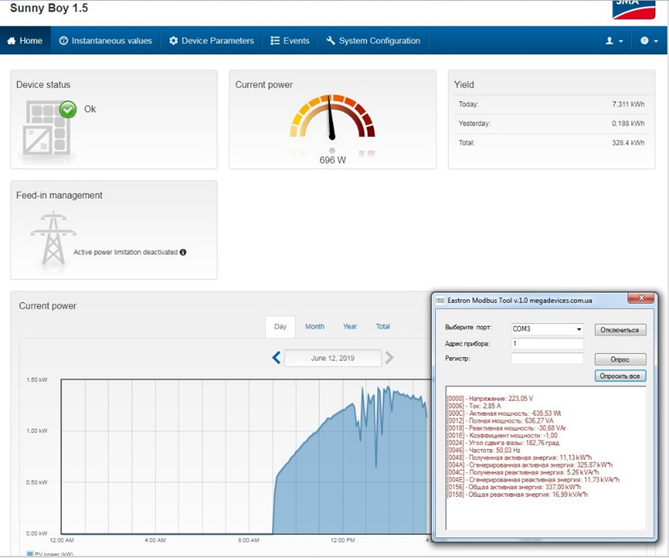This screenshot has height=558, width=669.
Task: Click the SMA logo
Action: 634,9
